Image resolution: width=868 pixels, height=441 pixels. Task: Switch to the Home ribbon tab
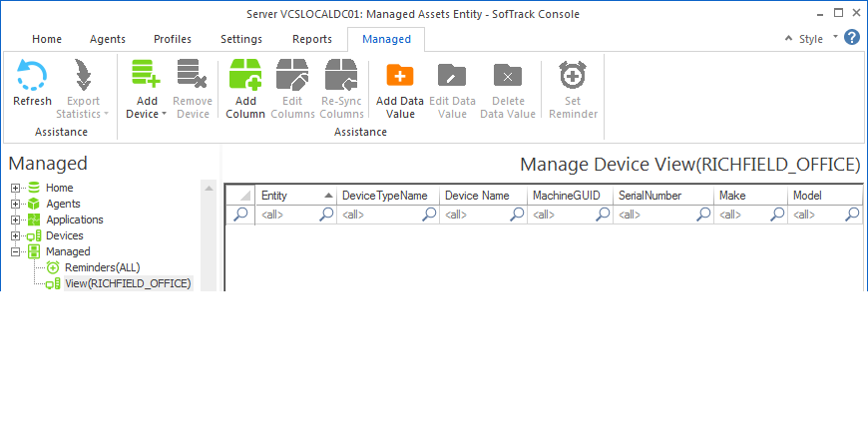coord(47,39)
